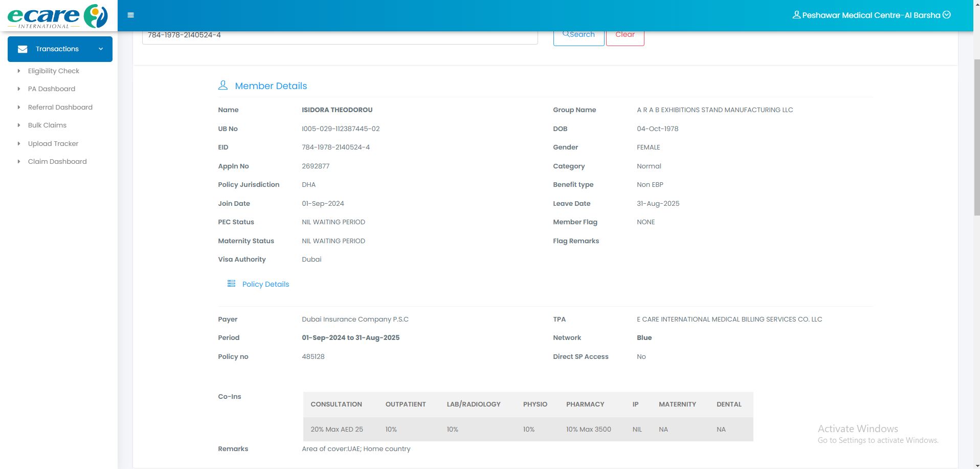Expand the PA Dashboard arrow
The height and width of the screenshot is (469, 980).
19,89
